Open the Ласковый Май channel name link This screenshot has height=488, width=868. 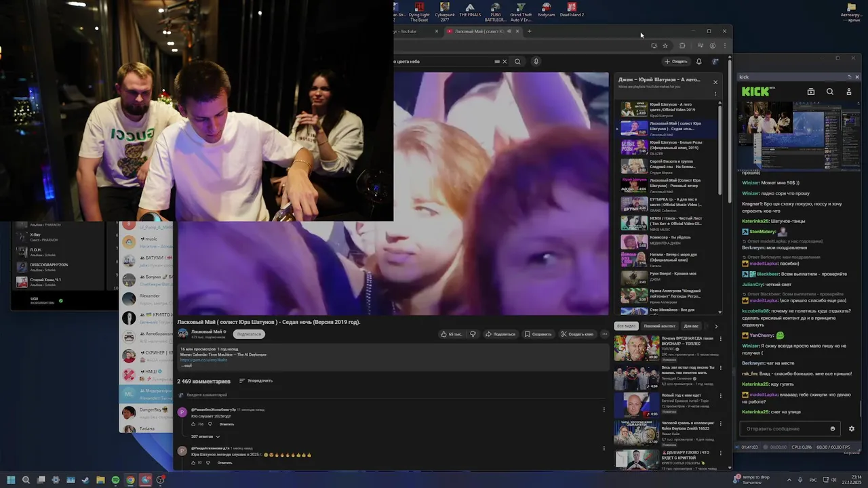205,331
